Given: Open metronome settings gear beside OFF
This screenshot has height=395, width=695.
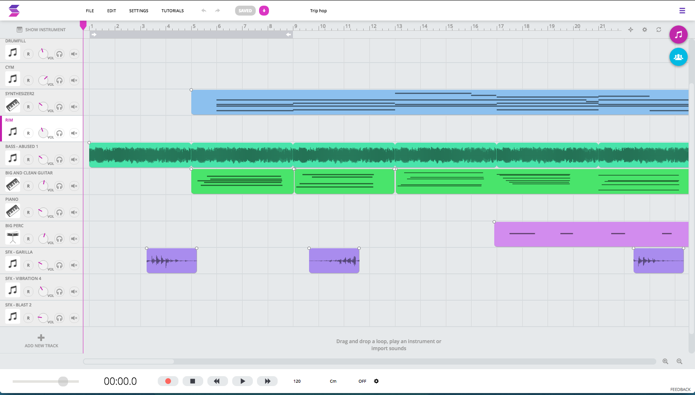Looking at the screenshot, I should coord(376,381).
